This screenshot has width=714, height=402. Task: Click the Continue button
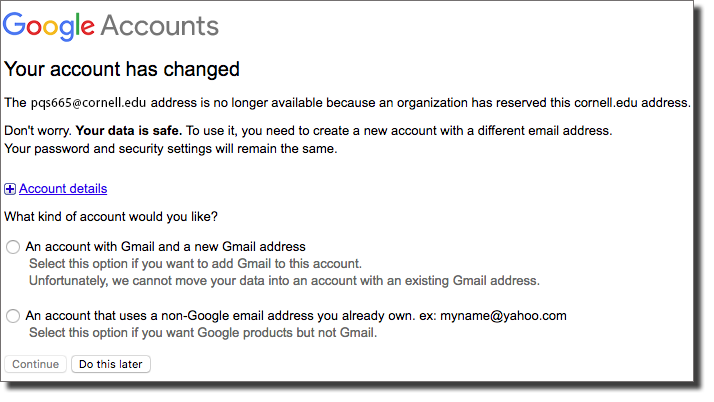36,364
